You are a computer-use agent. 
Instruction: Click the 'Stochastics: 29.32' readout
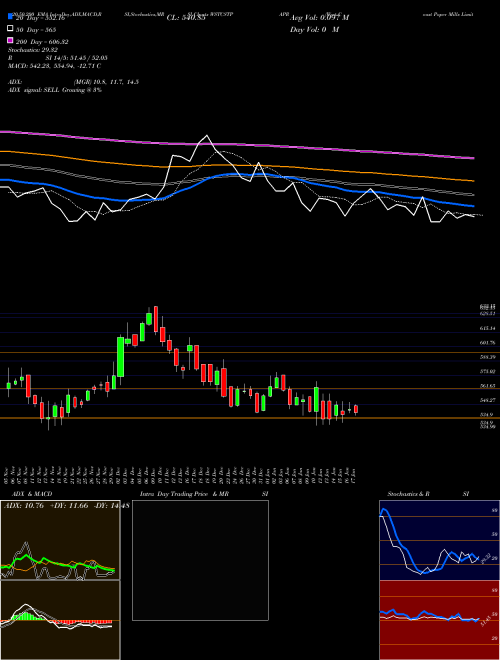click(x=33, y=50)
